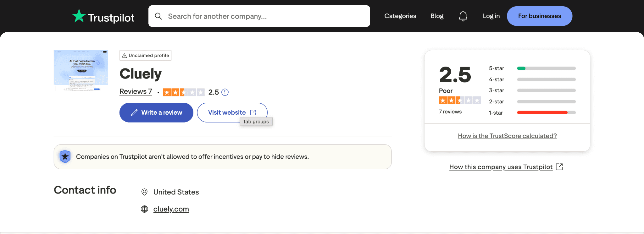This screenshot has width=644, height=234.
Task: Click the location pin icon by United States
Action: (144, 192)
